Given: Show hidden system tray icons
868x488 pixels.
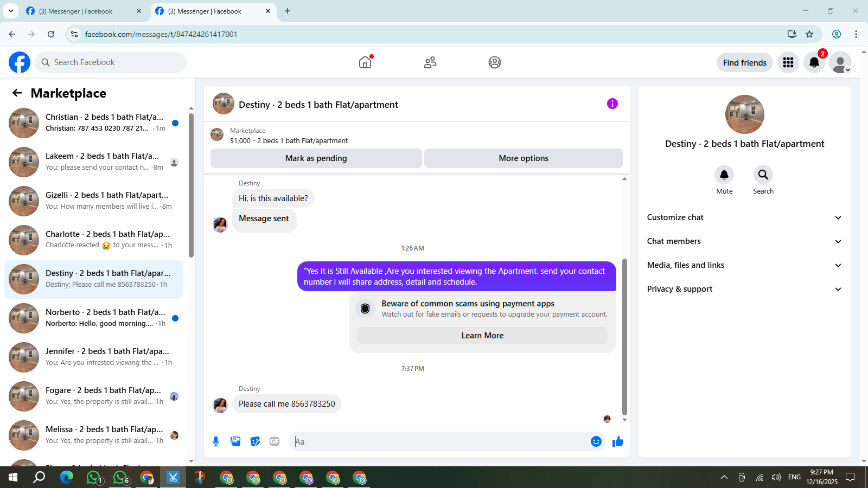Looking at the screenshot, I should [724, 477].
